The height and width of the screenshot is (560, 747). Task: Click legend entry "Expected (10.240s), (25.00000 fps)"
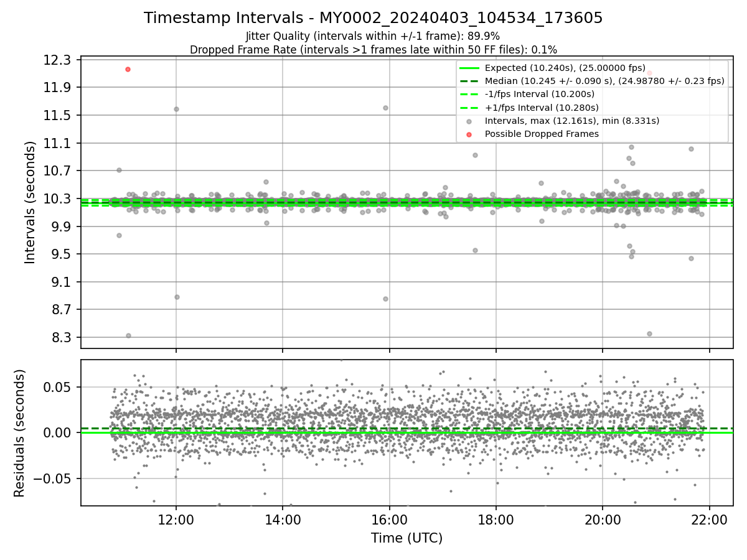(565, 68)
